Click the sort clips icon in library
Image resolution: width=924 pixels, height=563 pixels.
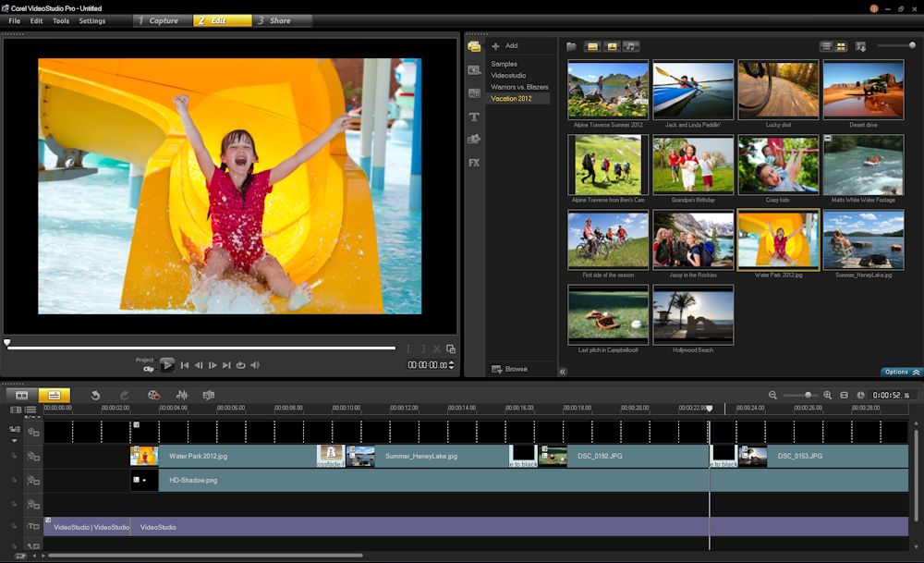[x=861, y=46]
